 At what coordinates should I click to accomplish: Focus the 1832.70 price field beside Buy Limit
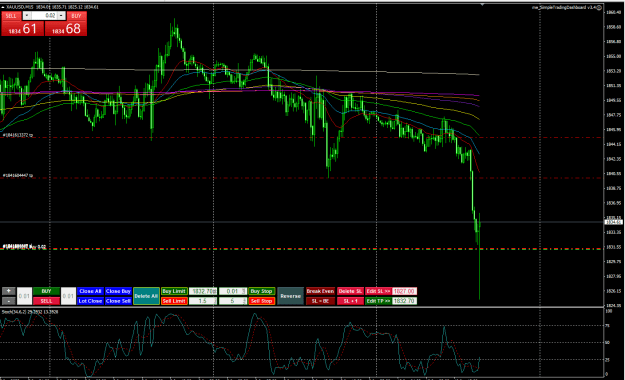[x=203, y=291]
